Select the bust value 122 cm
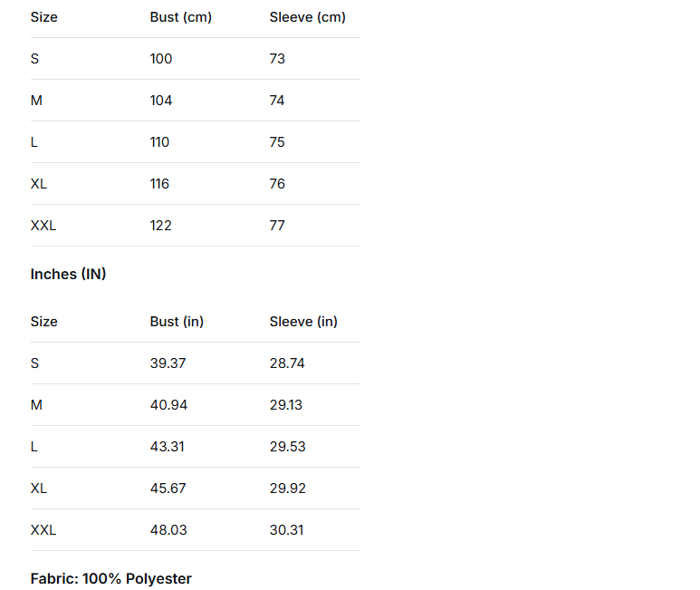 point(161,226)
